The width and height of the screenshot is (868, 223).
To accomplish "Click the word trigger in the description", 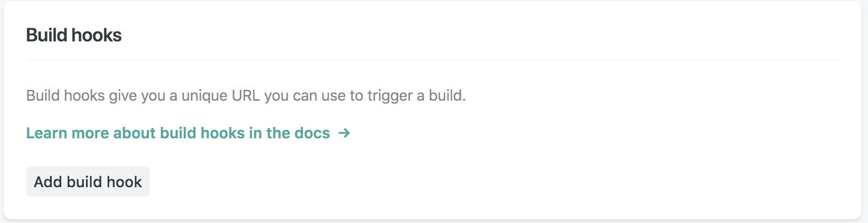I will tap(389, 96).
